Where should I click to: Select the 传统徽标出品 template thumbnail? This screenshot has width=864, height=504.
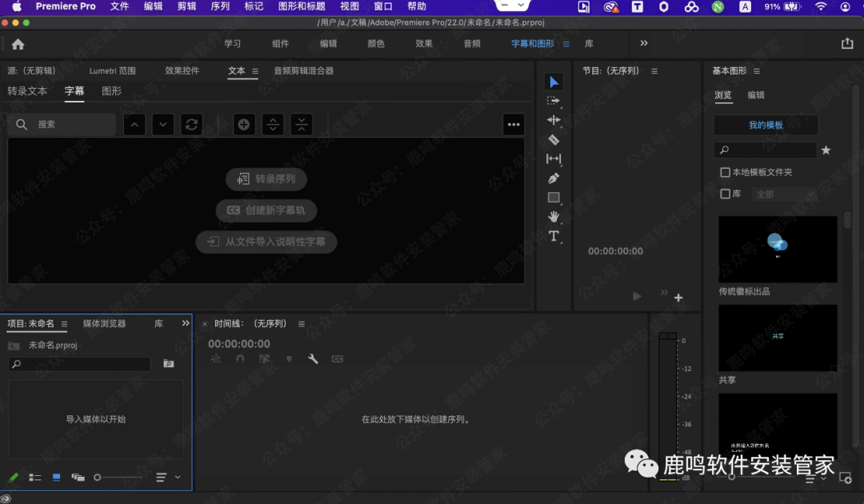(x=777, y=250)
